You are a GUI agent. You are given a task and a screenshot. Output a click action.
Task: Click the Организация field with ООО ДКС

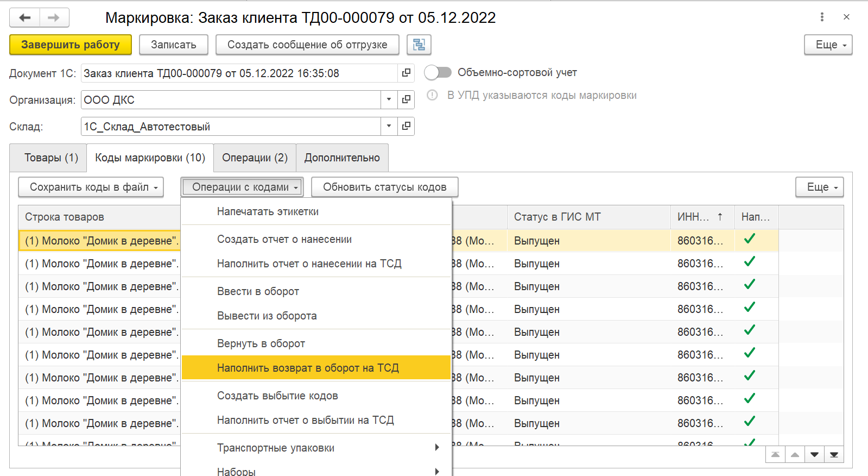coord(231,99)
